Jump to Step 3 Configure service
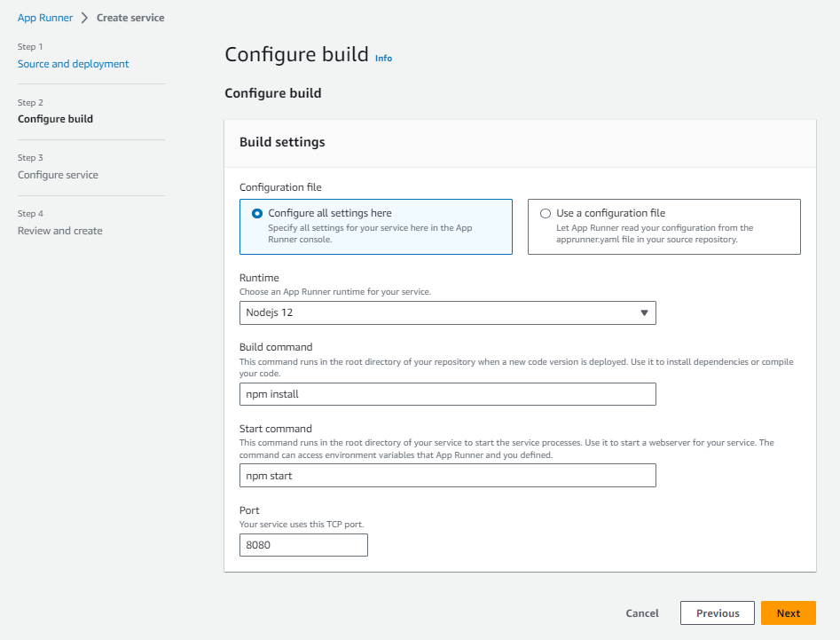The height and width of the screenshot is (640, 840). pos(58,174)
